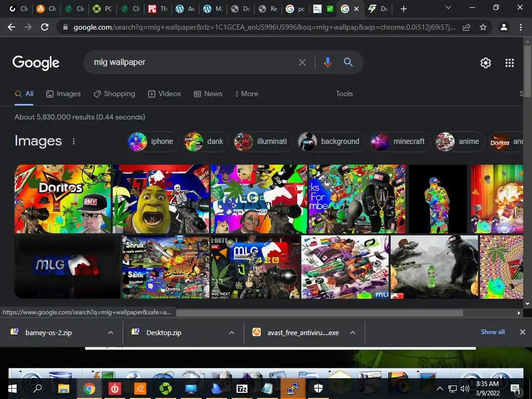532x399 pixels.
Task: Show all downloads
Action: pos(493,332)
